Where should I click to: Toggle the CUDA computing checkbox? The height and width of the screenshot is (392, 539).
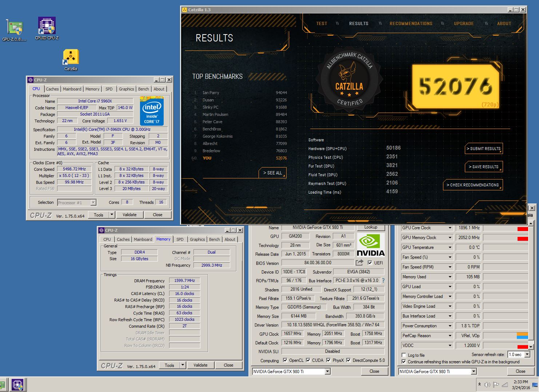pos(308,360)
